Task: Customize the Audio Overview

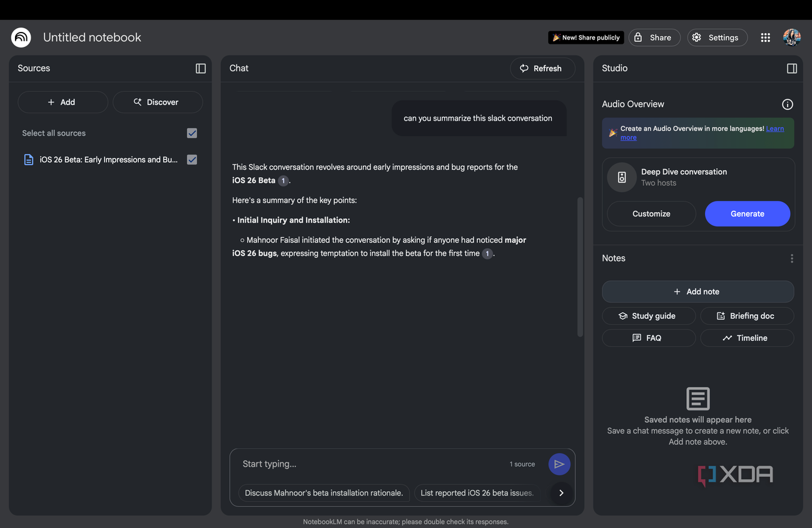Action: (651, 214)
